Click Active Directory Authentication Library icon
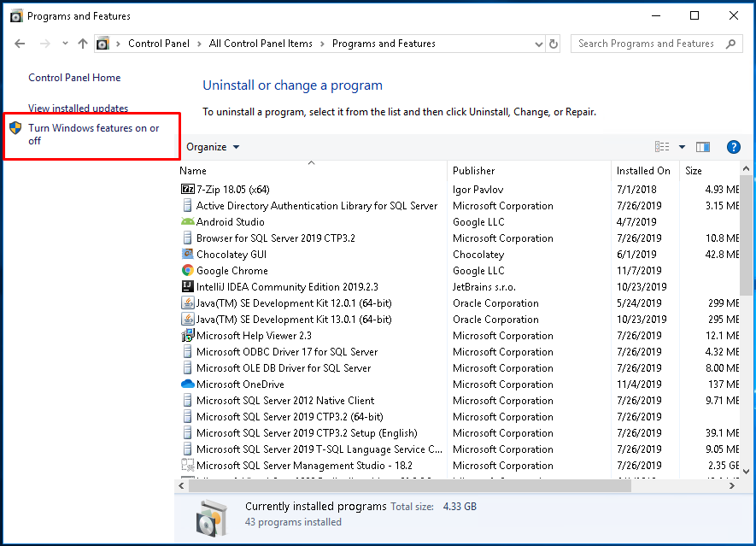Image resolution: width=756 pixels, height=546 pixels. point(188,205)
